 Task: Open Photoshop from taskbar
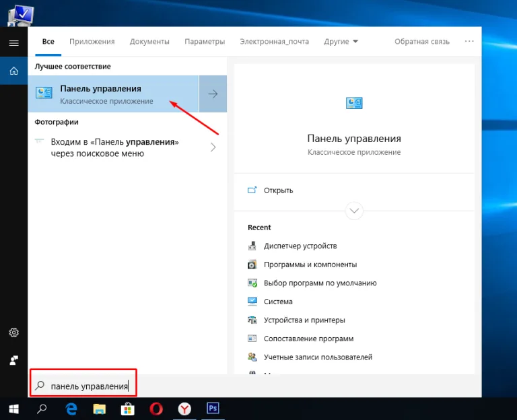point(213,409)
